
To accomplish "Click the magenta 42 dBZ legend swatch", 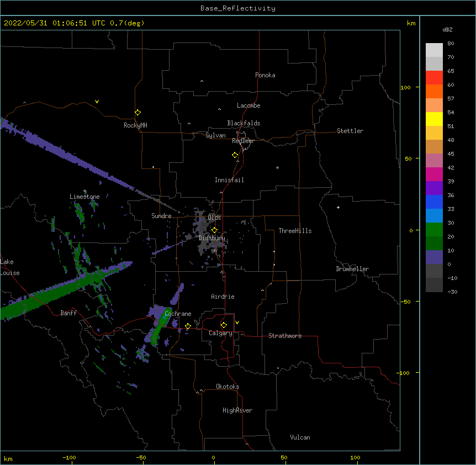I will pos(434,174).
